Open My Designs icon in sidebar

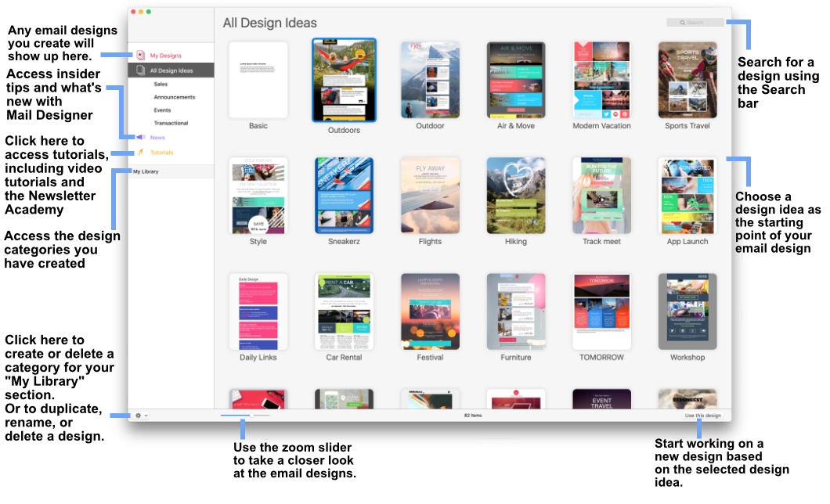(141, 55)
